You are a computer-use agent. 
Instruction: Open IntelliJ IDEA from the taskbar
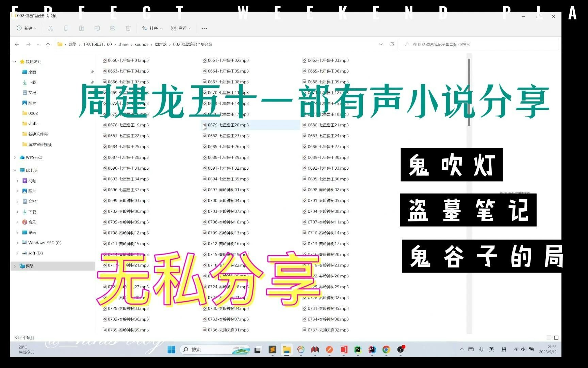pyautogui.click(x=372, y=350)
